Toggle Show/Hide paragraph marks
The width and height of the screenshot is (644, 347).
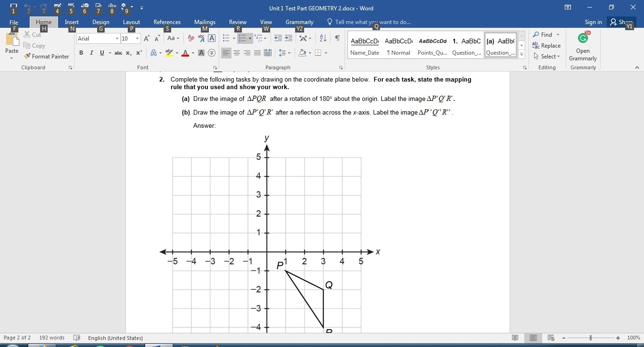[337, 38]
